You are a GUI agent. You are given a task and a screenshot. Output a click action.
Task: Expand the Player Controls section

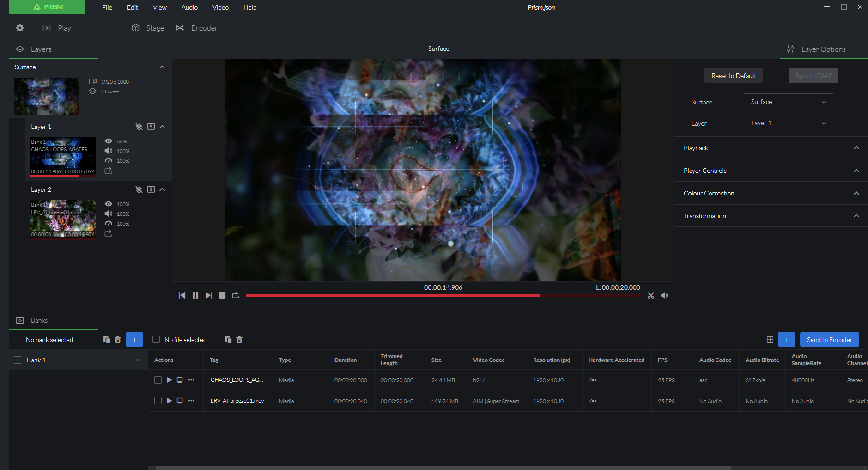coord(771,171)
